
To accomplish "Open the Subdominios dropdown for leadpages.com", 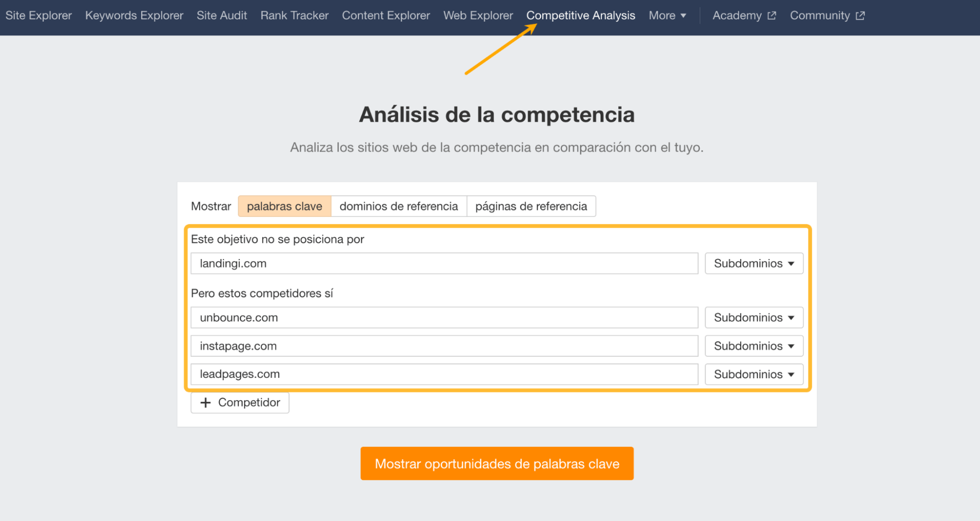I will coord(753,374).
